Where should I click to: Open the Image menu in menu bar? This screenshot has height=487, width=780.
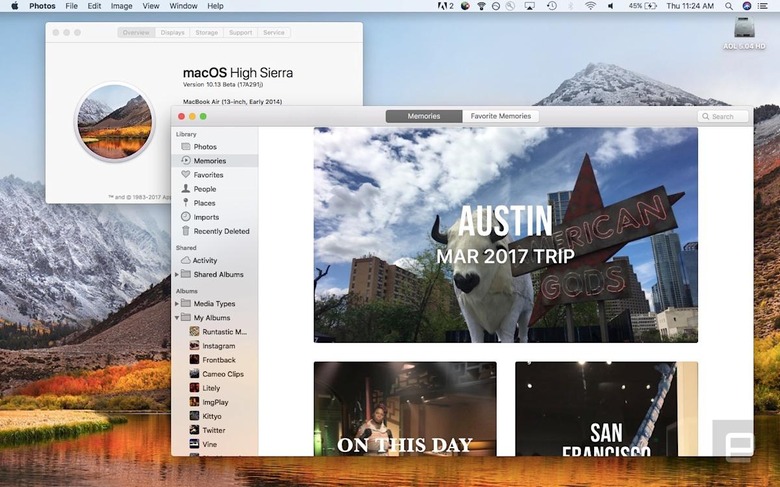click(x=121, y=6)
